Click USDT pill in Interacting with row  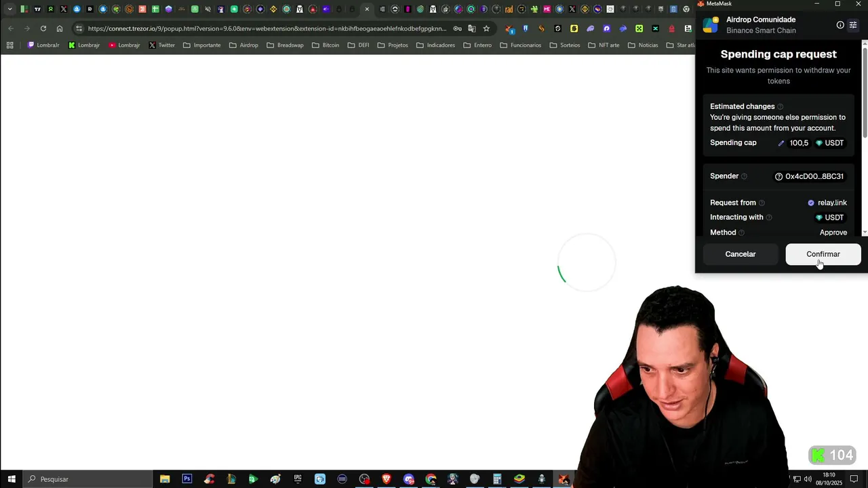pyautogui.click(x=829, y=218)
